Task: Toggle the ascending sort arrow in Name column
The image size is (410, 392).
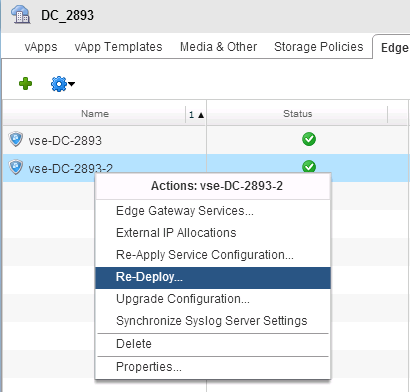Action: [201, 115]
